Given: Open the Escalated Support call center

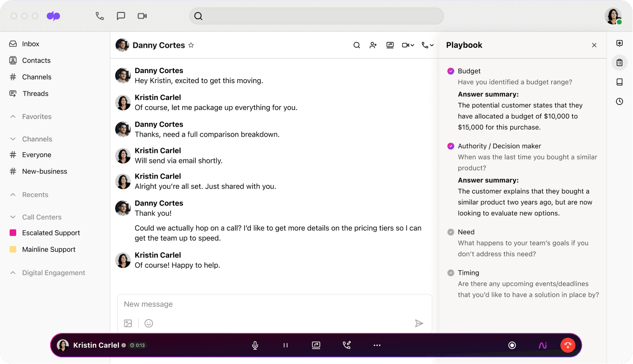Looking at the screenshot, I should click(x=50, y=233).
